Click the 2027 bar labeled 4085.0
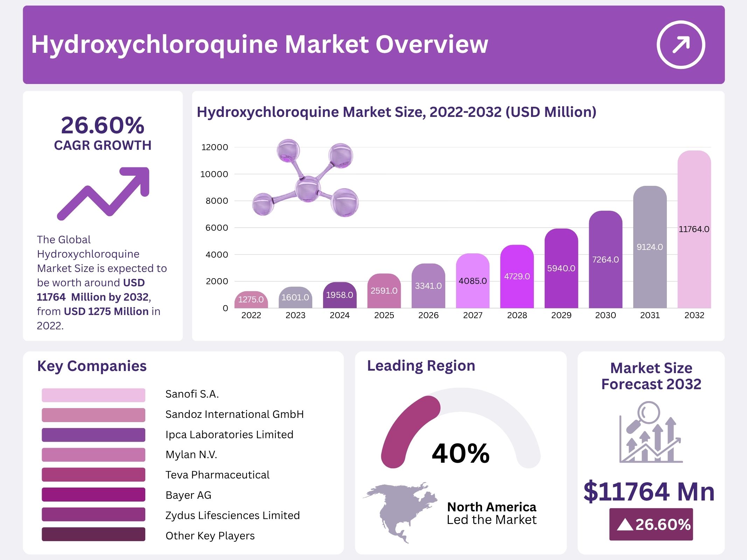 (x=473, y=281)
